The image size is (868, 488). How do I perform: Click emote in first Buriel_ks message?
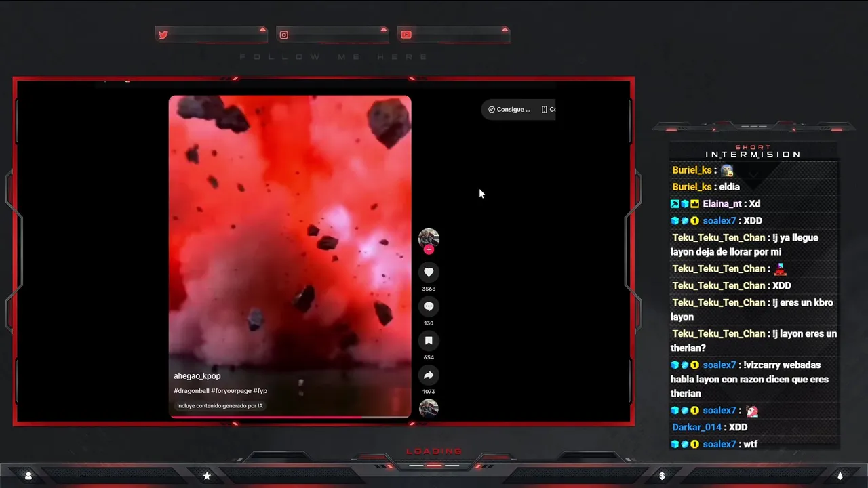pos(727,170)
